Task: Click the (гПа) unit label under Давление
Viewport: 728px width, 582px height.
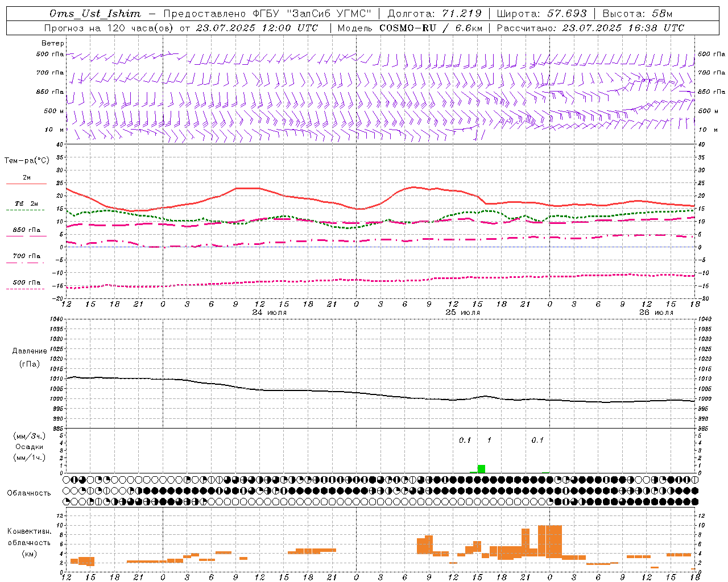Action: point(29,364)
